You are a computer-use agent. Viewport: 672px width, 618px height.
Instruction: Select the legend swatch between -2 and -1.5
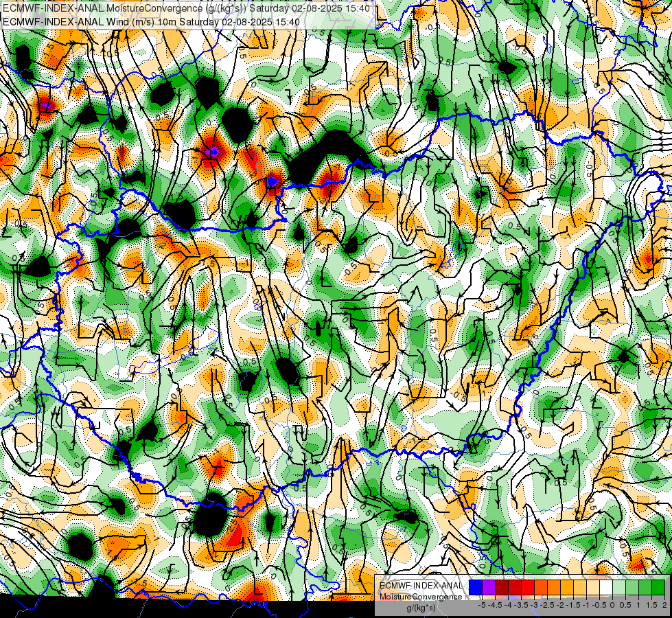(x=567, y=587)
